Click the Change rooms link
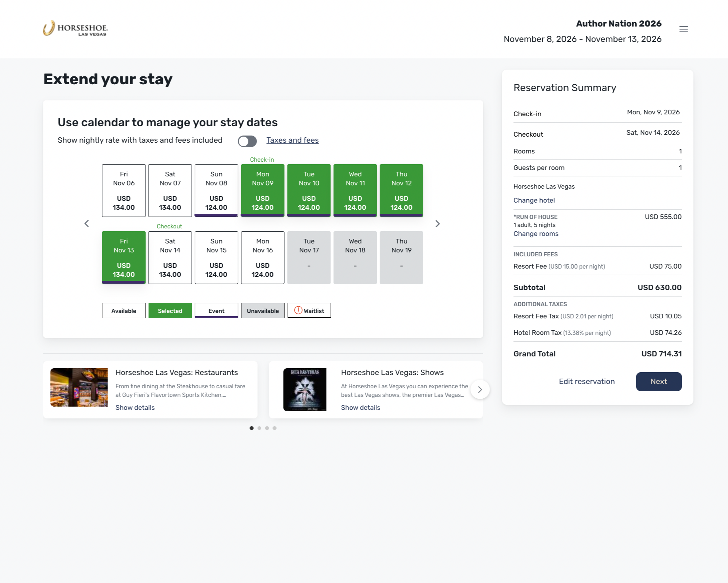 (536, 234)
